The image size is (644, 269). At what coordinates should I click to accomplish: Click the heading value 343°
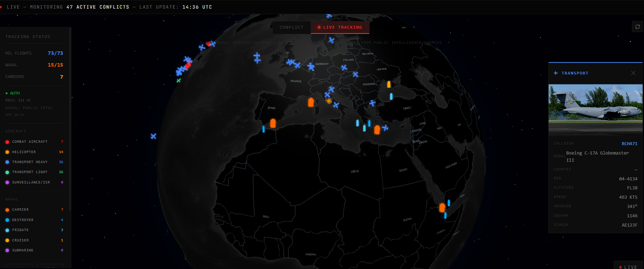click(x=632, y=206)
